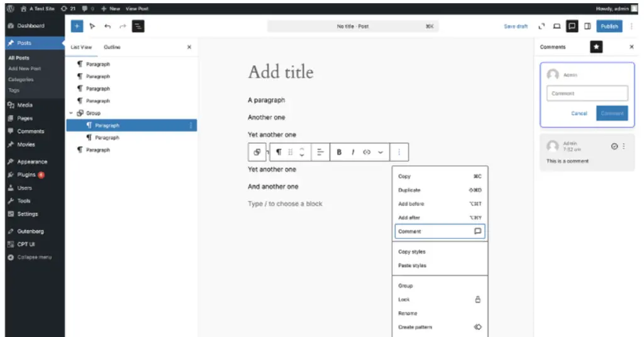Move the block up with the arrow

pyautogui.click(x=302, y=149)
